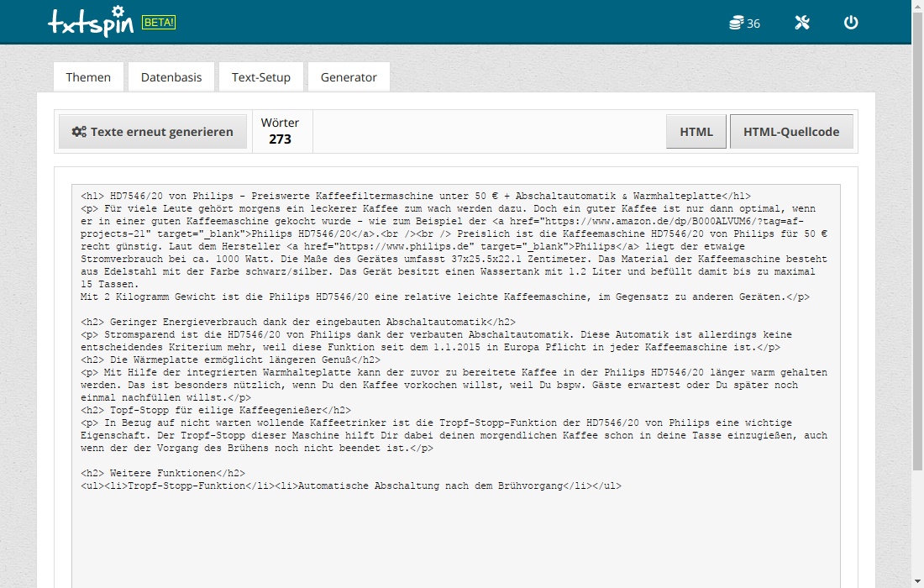The width and height of the screenshot is (924, 588).
Task: Open the wrench and screwdriver settings icon
Action: (801, 23)
